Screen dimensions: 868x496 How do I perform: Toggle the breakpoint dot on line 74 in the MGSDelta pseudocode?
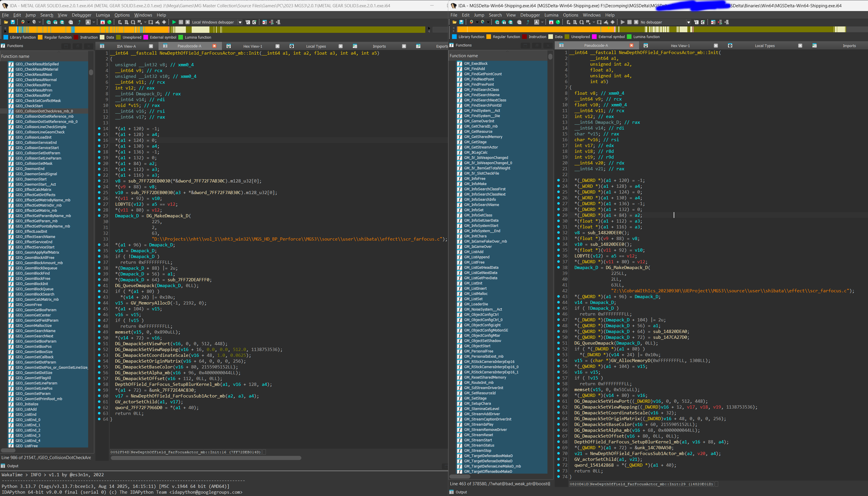(x=558, y=477)
